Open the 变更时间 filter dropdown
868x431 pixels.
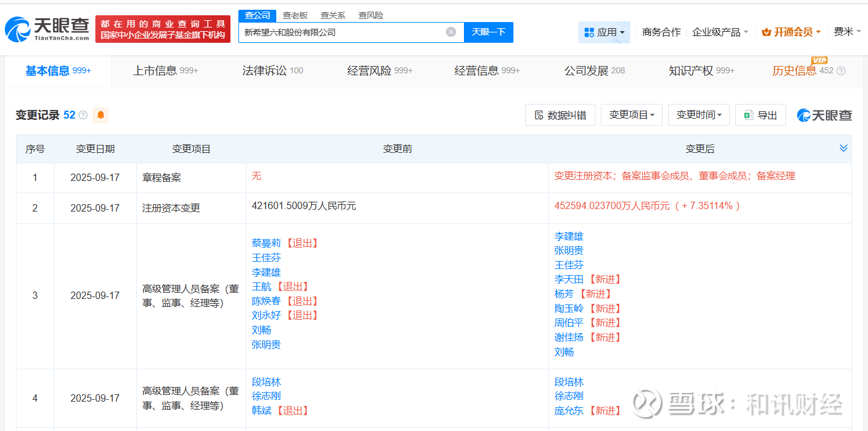(x=699, y=115)
